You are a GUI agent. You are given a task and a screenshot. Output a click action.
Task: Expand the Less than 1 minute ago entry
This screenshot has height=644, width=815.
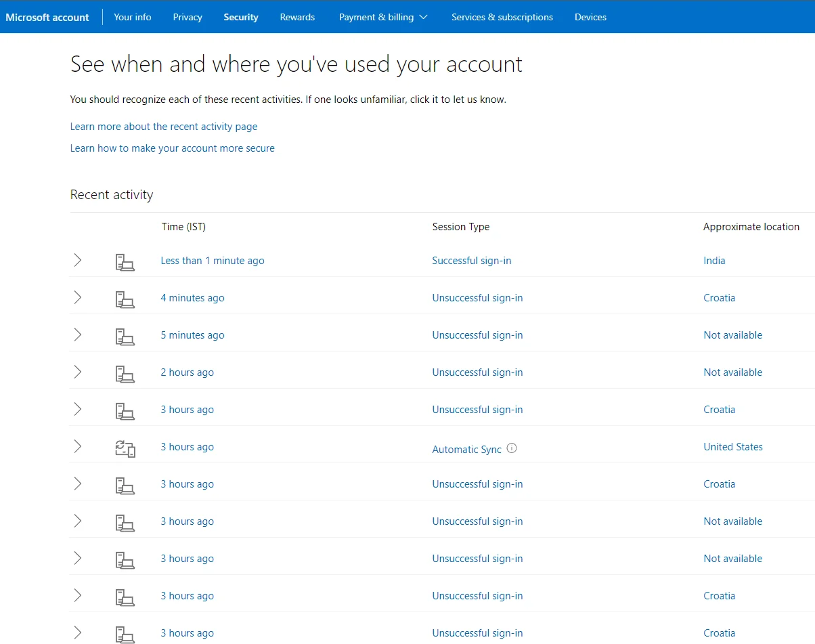click(77, 260)
